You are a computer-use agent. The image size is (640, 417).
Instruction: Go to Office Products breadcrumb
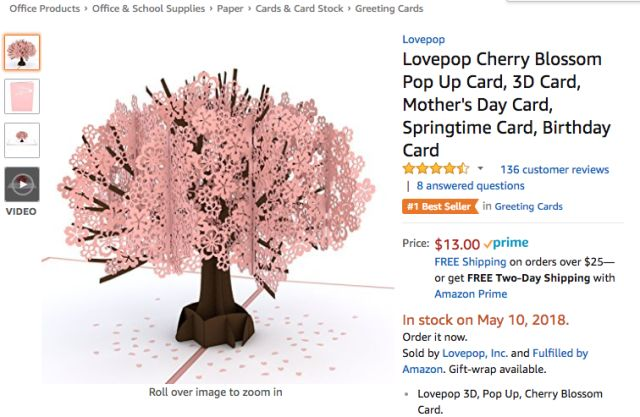(44, 9)
